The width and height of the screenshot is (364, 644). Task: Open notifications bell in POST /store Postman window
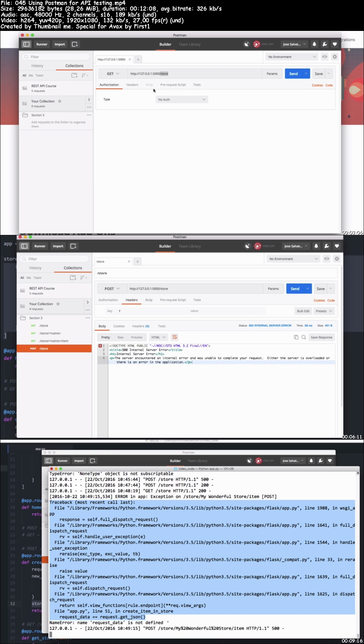[316, 246]
